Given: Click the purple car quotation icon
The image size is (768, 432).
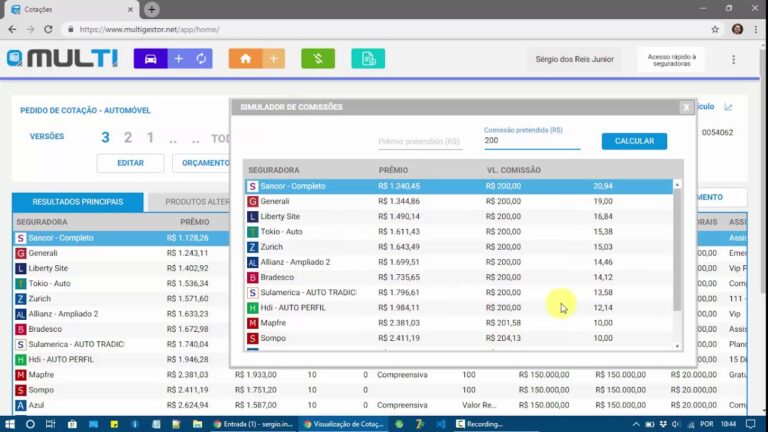Looking at the screenshot, I should click(x=150, y=59).
